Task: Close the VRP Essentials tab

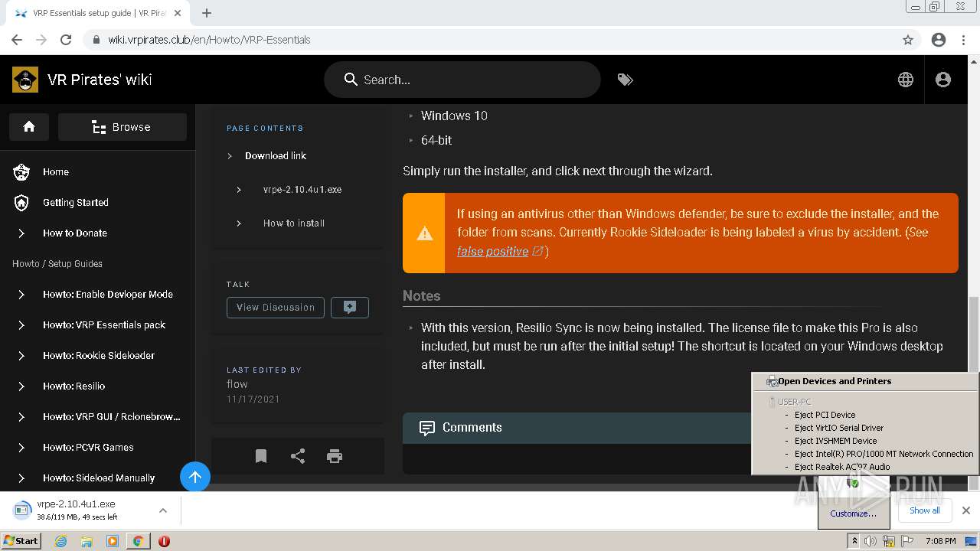Action: (x=178, y=13)
